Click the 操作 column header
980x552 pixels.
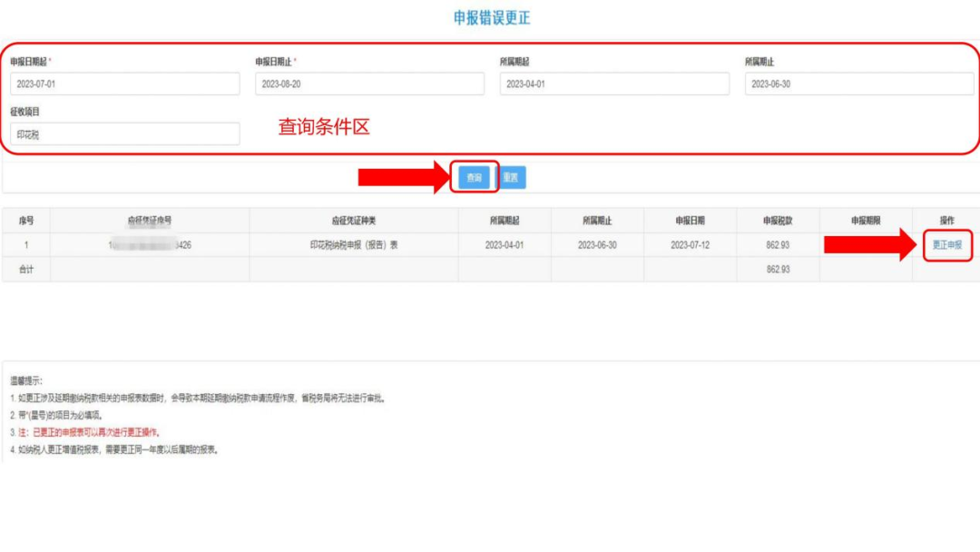pos(946,221)
